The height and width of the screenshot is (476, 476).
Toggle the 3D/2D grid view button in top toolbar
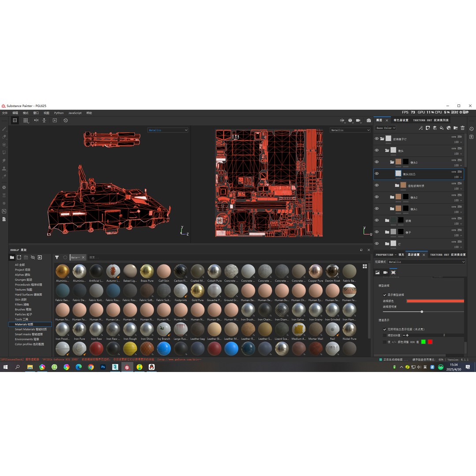pos(15,120)
